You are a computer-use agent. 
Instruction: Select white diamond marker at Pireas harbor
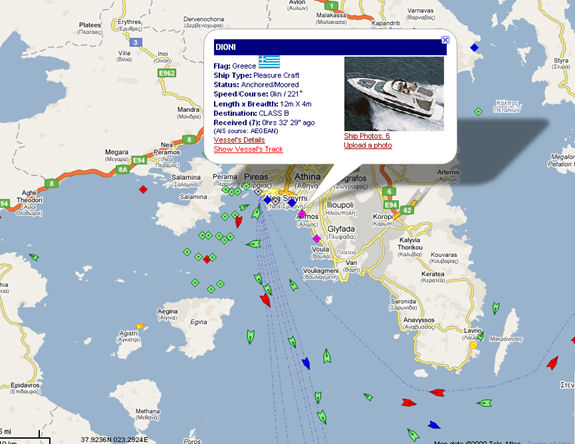(x=258, y=191)
